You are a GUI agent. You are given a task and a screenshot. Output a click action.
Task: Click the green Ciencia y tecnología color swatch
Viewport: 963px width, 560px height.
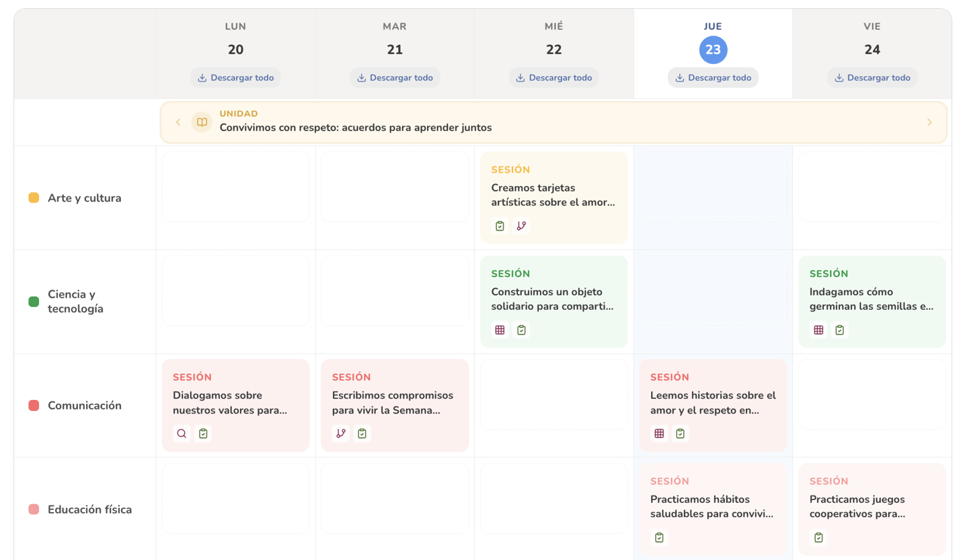[x=34, y=302]
